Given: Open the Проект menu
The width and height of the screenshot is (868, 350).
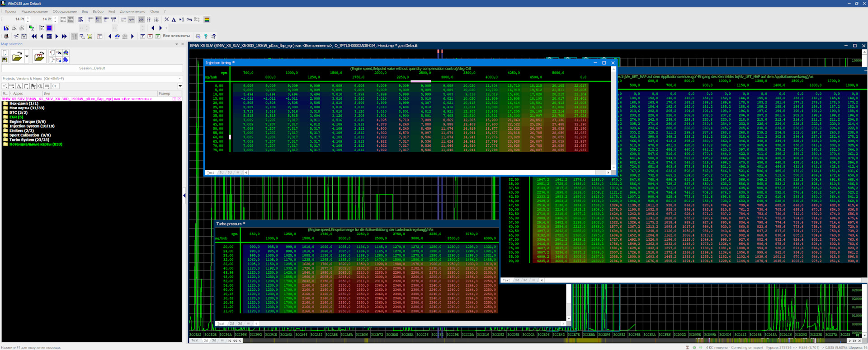Looking at the screenshot, I should point(10,11).
